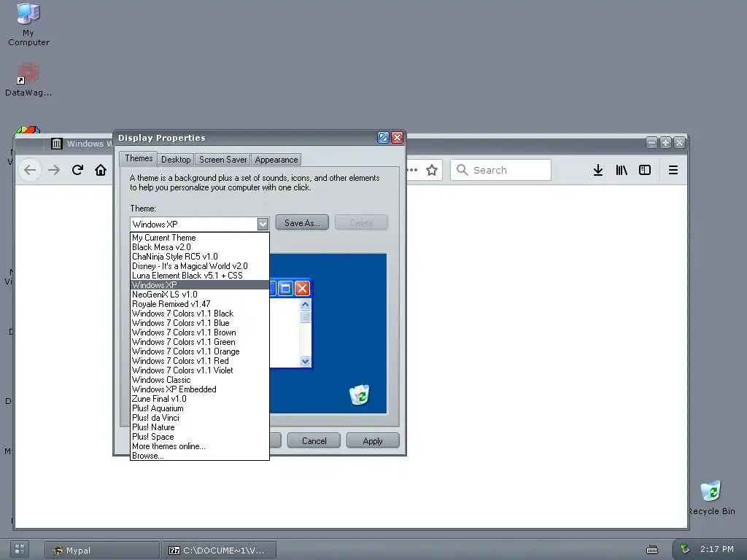Open browser downloads panel
This screenshot has width=747, height=560.
598,170
